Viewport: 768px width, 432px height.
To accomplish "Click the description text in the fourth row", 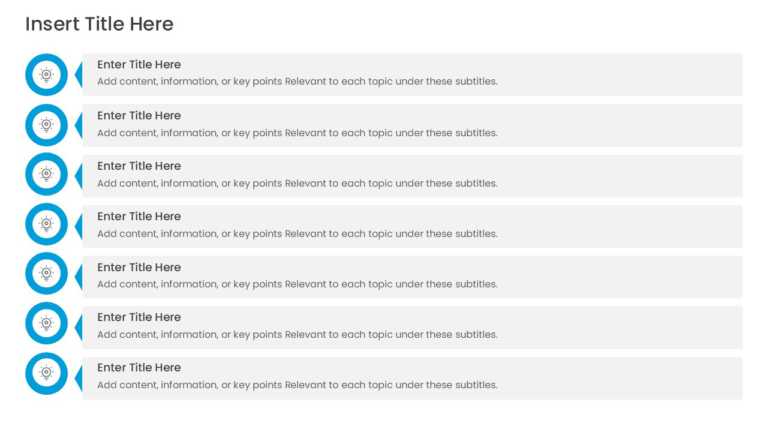I will point(297,234).
